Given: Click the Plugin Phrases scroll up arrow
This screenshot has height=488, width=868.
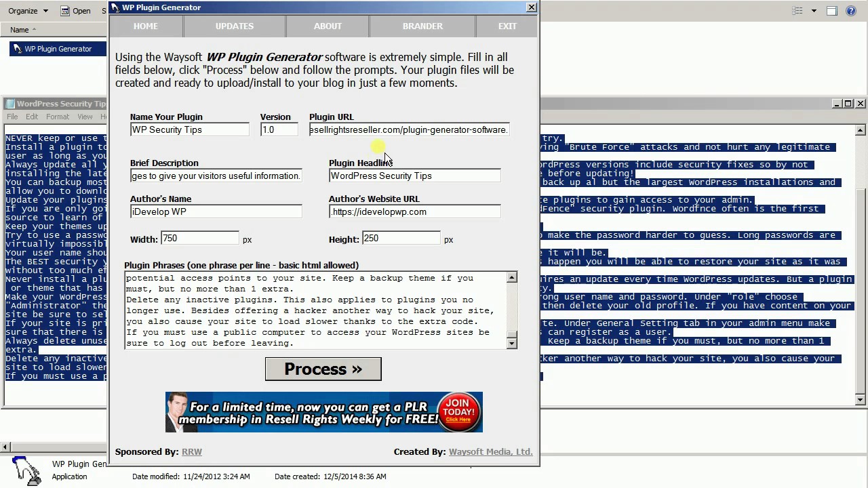Looking at the screenshot, I should click(512, 277).
